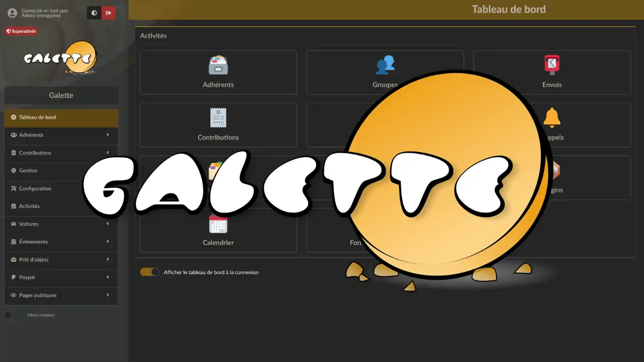Click the red logout icon button

(108, 13)
